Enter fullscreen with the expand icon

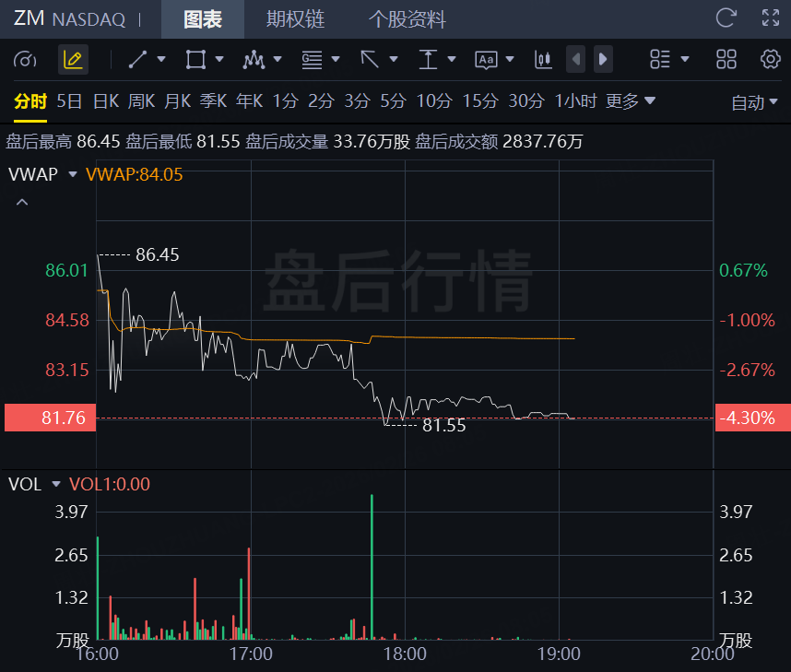(771, 18)
